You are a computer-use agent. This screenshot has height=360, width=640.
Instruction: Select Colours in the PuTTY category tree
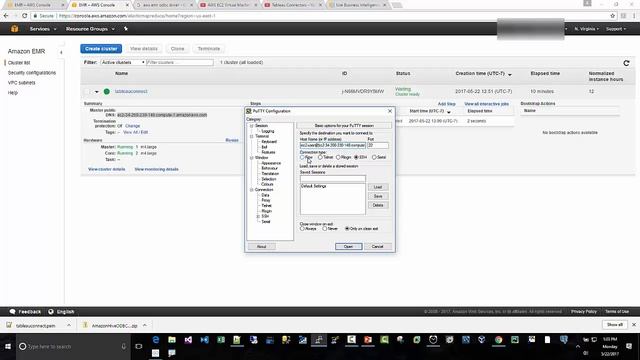[x=267, y=184]
